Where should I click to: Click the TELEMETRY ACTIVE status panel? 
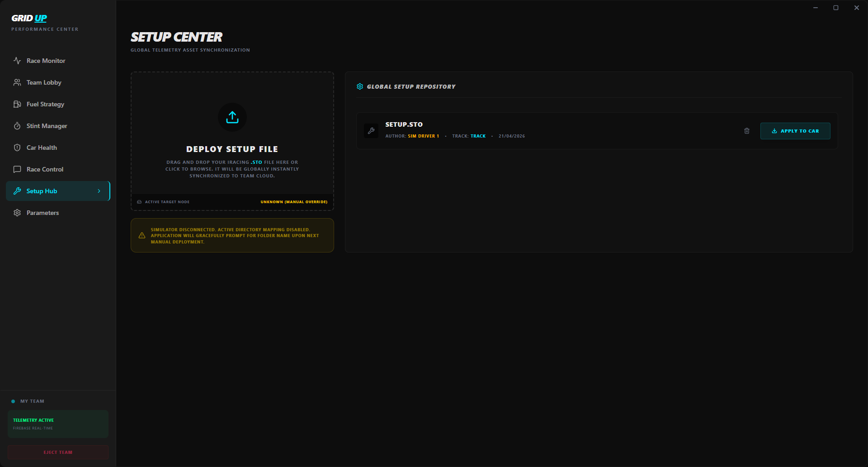point(57,424)
